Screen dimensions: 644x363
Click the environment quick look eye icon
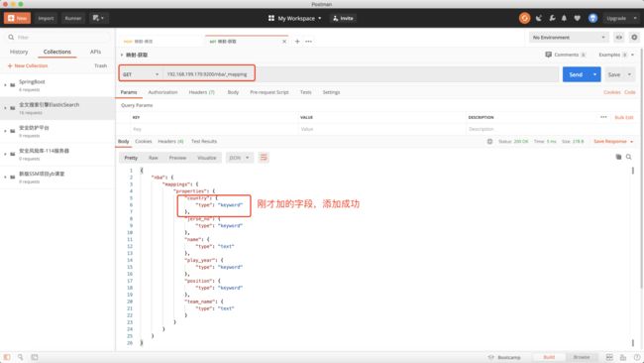coord(619,38)
